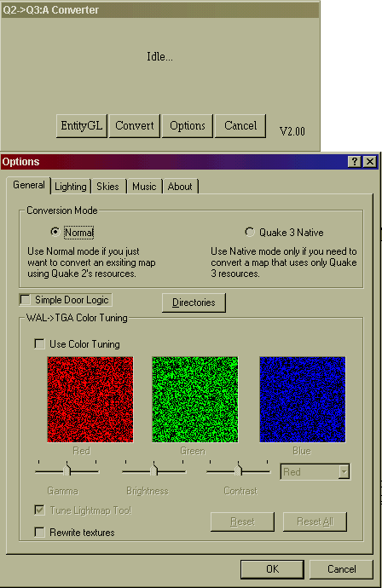Click the Brightness slider thumb

[154, 470]
